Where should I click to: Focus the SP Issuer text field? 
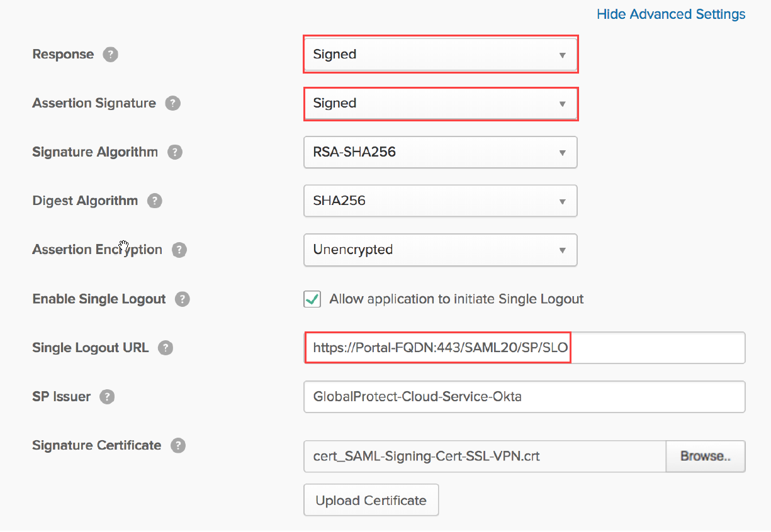point(524,397)
